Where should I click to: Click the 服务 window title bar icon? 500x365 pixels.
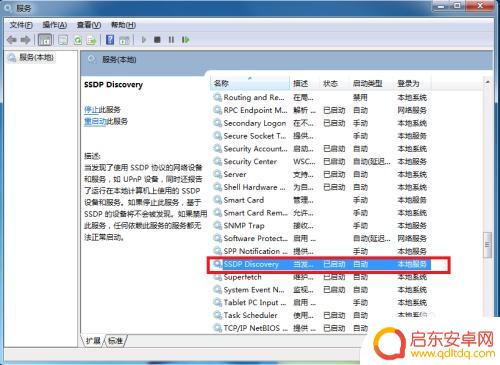[x=9, y=7]
